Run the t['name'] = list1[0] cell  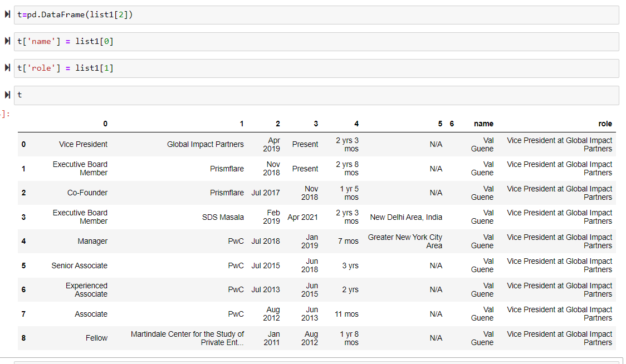coord(7,41)
